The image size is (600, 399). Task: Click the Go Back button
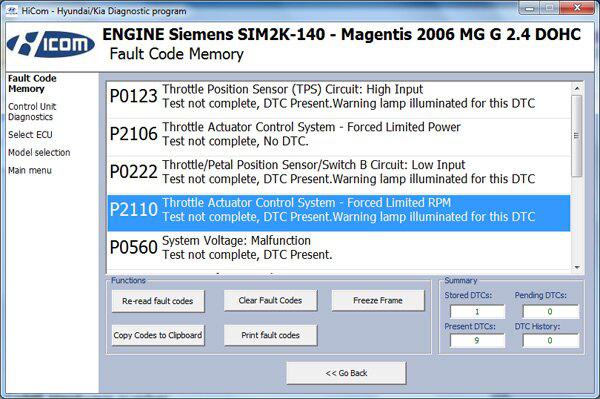point(346,373)
